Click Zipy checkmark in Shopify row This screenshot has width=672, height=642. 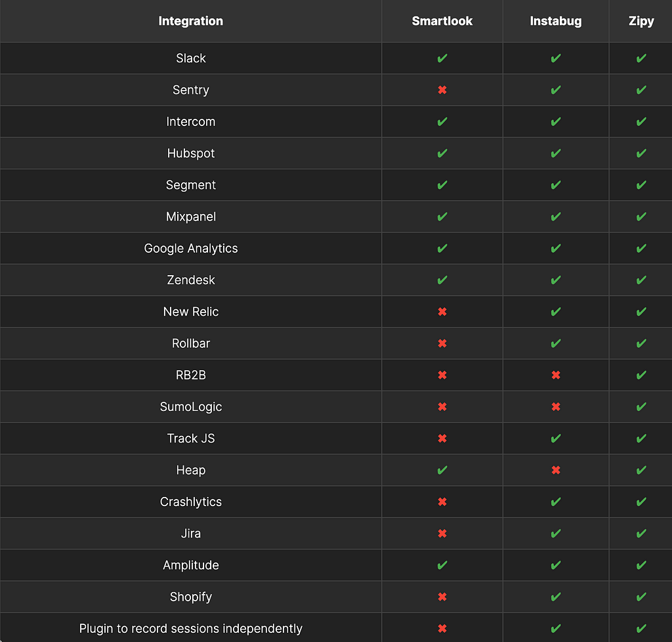pos(640,597)
